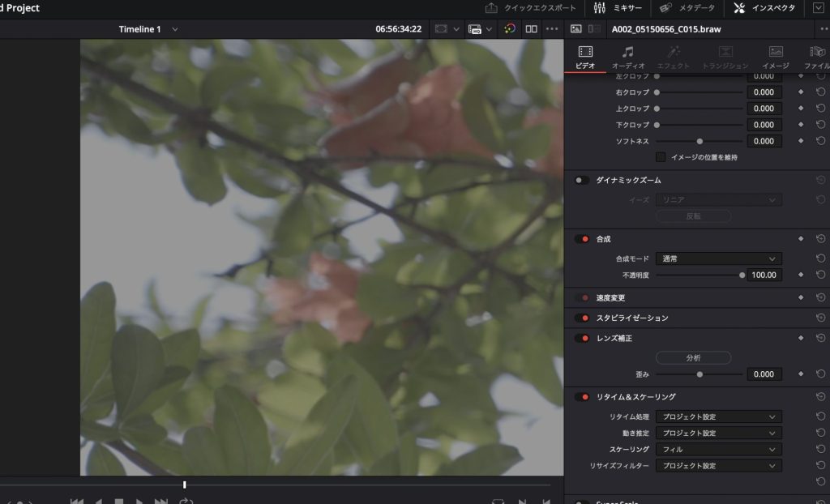Toggle the スタビライゼーション switch

tap(582, 318)
